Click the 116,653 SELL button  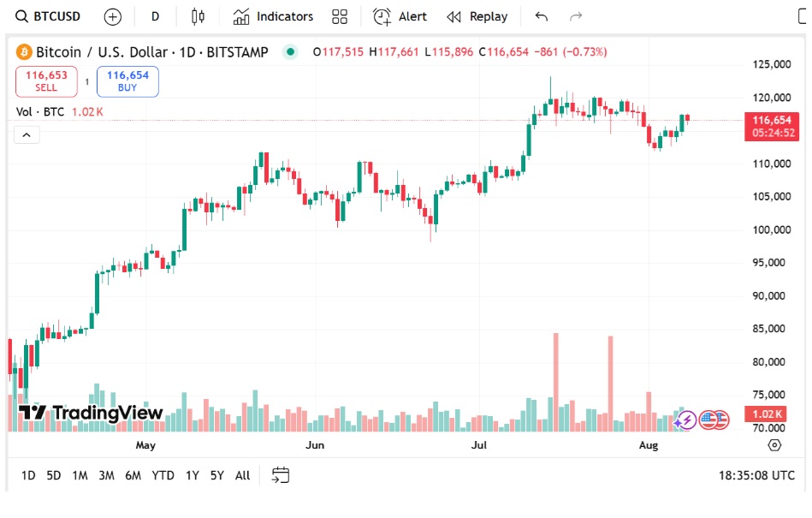pyautogui.click(x=46, y=80)
